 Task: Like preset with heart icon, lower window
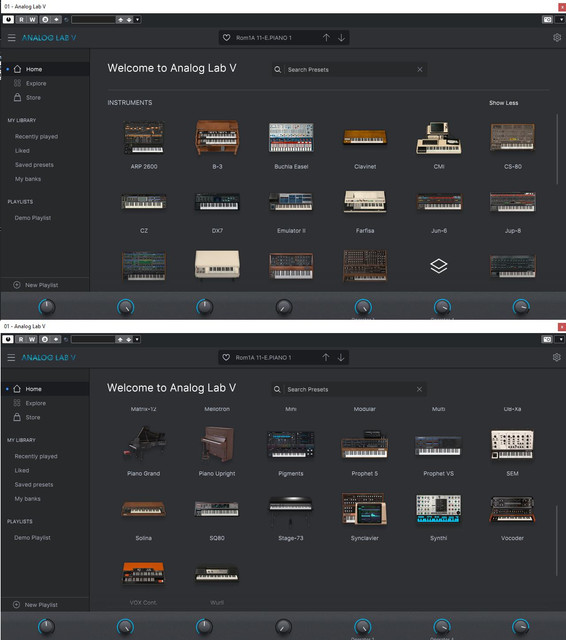coord(226,358)
